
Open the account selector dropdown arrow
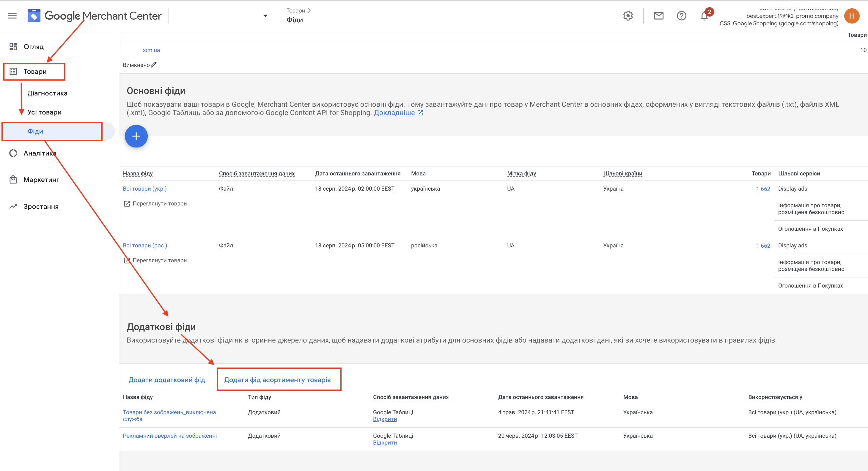pyautogui.click(x=265, y=16)
